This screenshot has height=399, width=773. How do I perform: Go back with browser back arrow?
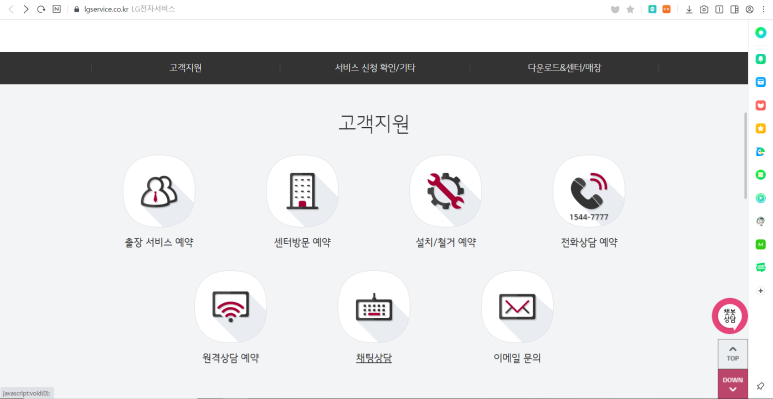point(11,9)
